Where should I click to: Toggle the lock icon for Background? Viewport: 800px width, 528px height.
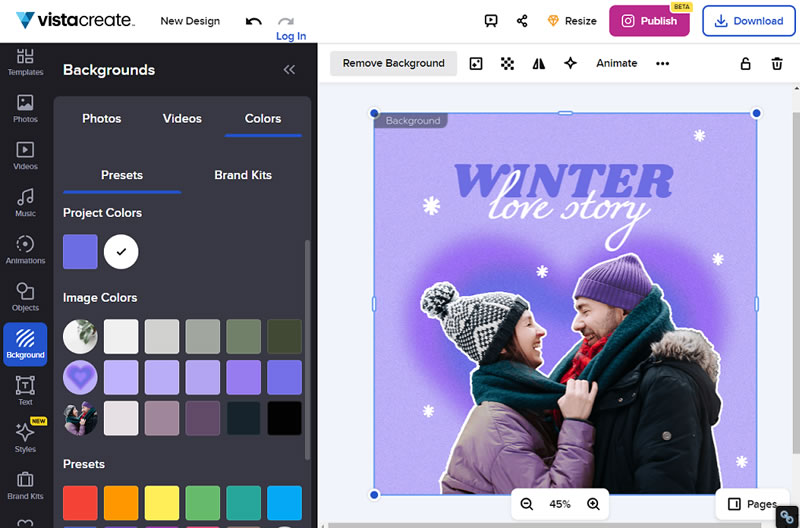click(745, 63)
